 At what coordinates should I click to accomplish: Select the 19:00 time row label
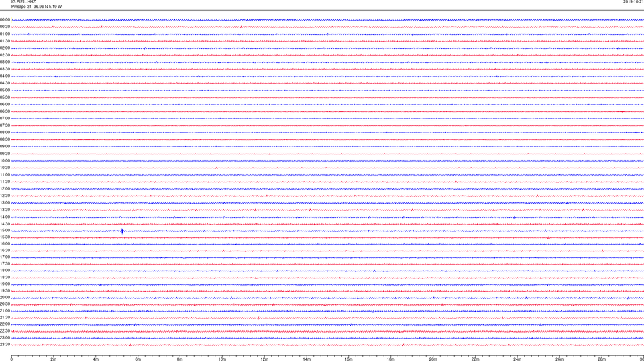(x=5, y=284)
